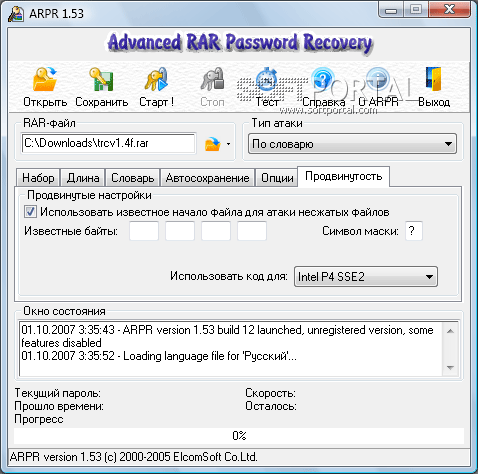Switch to the Опции tab
This screenshot has width=478, height=474.
[x=277, y=178]
